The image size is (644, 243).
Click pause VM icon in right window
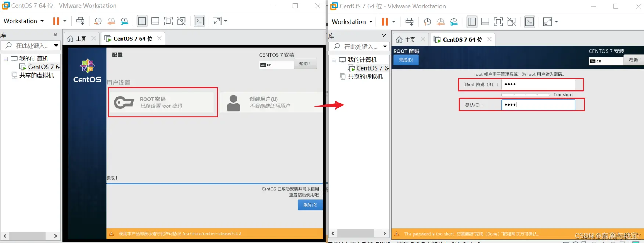click(x=385, y=22)
